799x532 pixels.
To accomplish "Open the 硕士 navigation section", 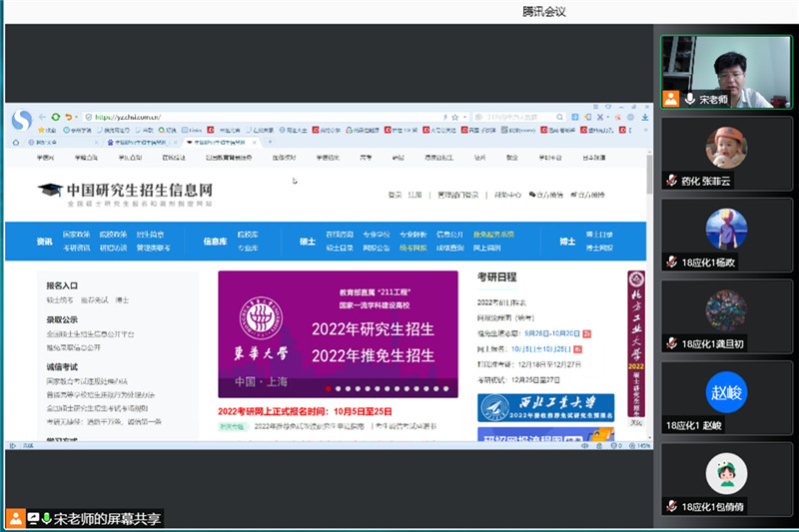I will click(307, 241).
